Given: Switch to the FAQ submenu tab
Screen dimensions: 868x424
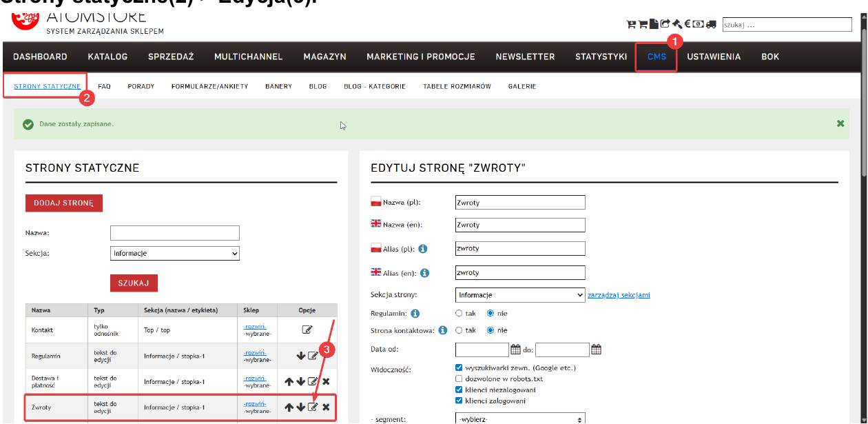Looking at the screenshot, I should click(x=104, y=86).
